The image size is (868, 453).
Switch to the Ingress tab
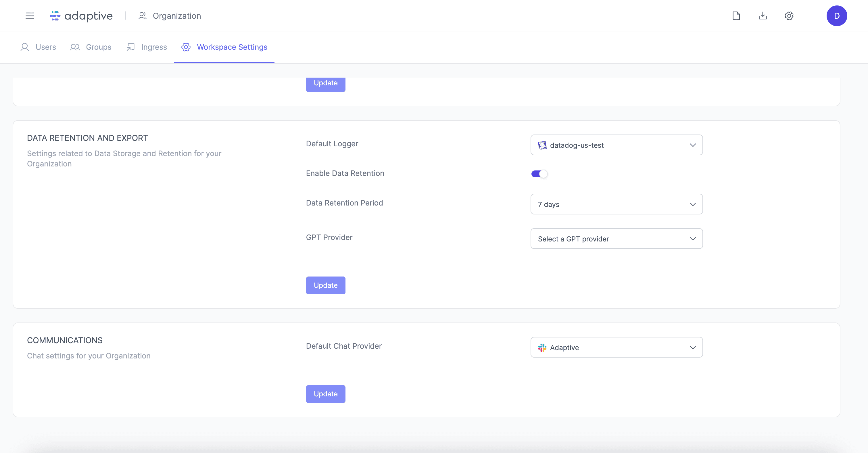[x=147, y=47]
